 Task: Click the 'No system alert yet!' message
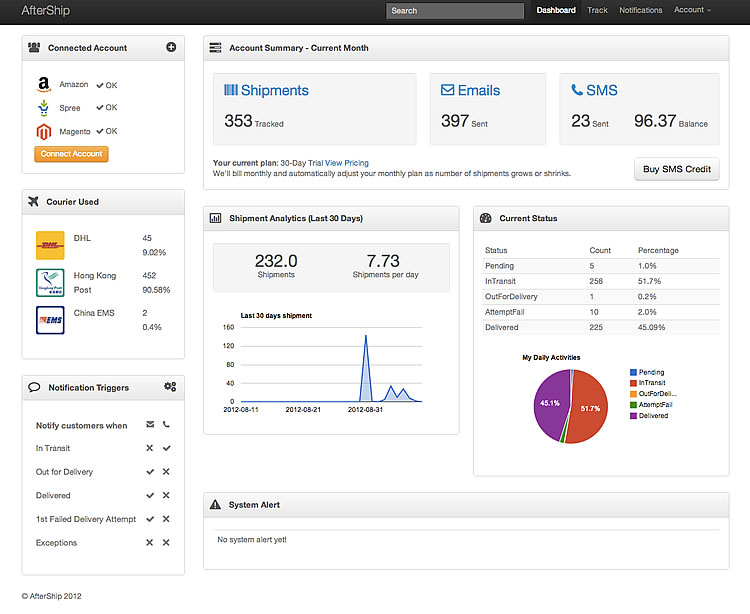252,539
